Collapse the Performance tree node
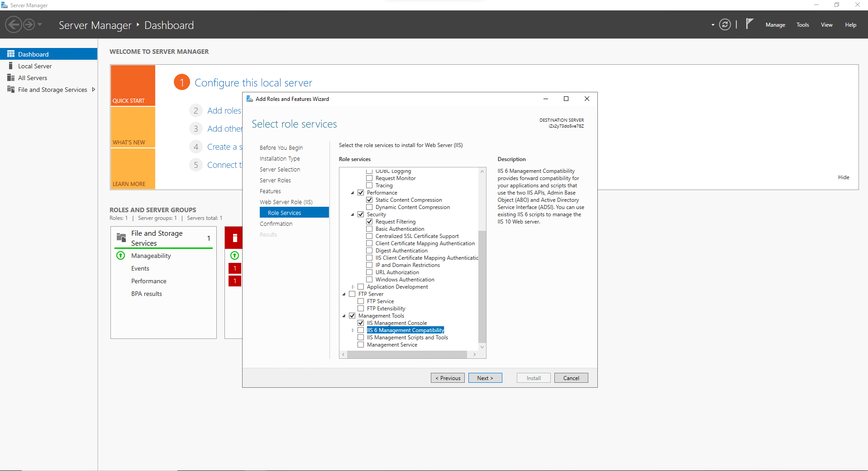Viewport: 868px width, 471px height. [x=353, y=193]
